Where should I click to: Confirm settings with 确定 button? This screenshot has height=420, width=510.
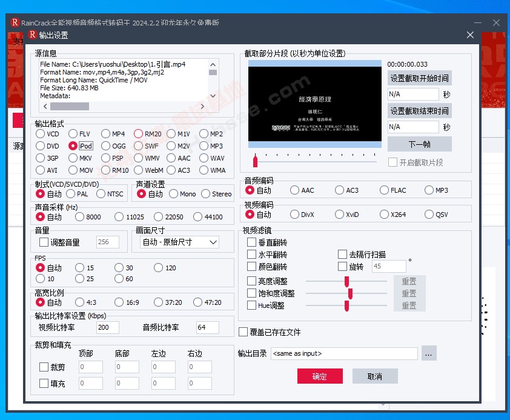[320, 376]
